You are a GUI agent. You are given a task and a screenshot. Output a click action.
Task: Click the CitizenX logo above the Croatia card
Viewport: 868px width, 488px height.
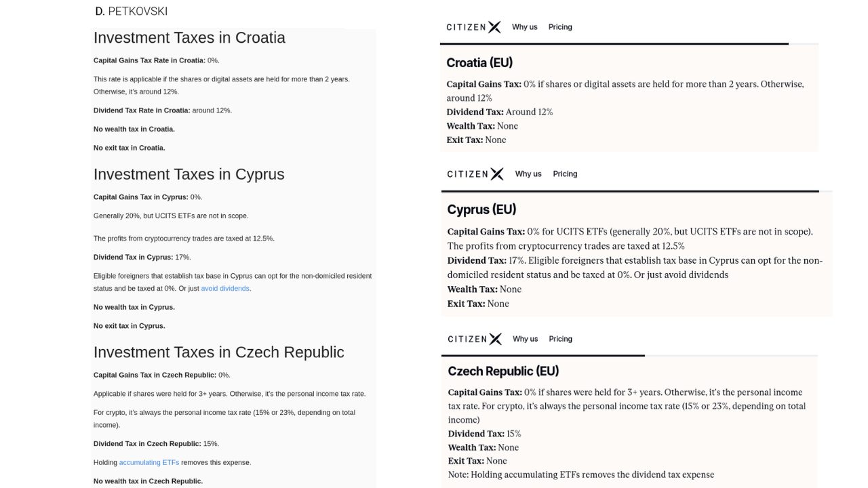[473, 27]
